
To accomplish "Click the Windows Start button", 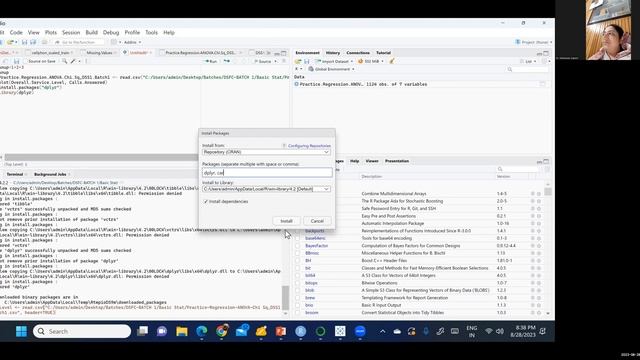I will click(x=21, y=331).
